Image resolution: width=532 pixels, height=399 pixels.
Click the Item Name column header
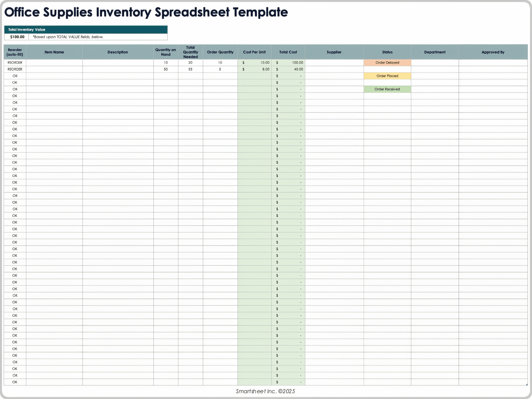54,52
